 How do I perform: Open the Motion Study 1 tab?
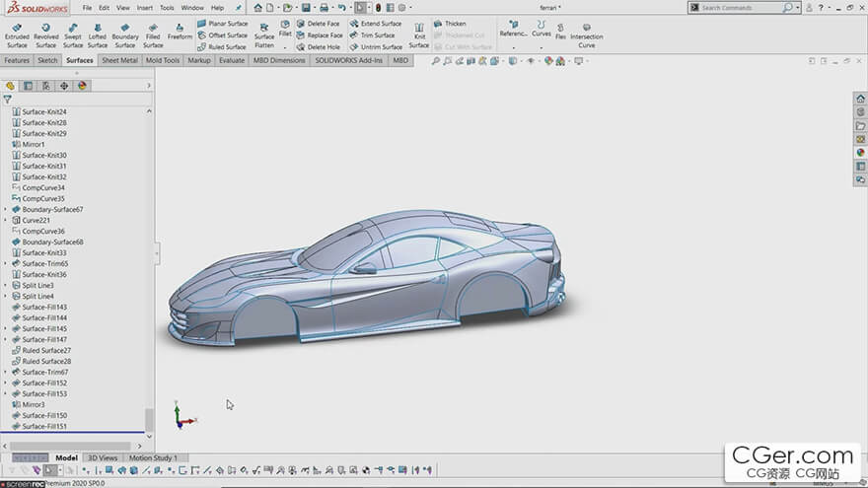pyautogui.click(x=153, y=458)
